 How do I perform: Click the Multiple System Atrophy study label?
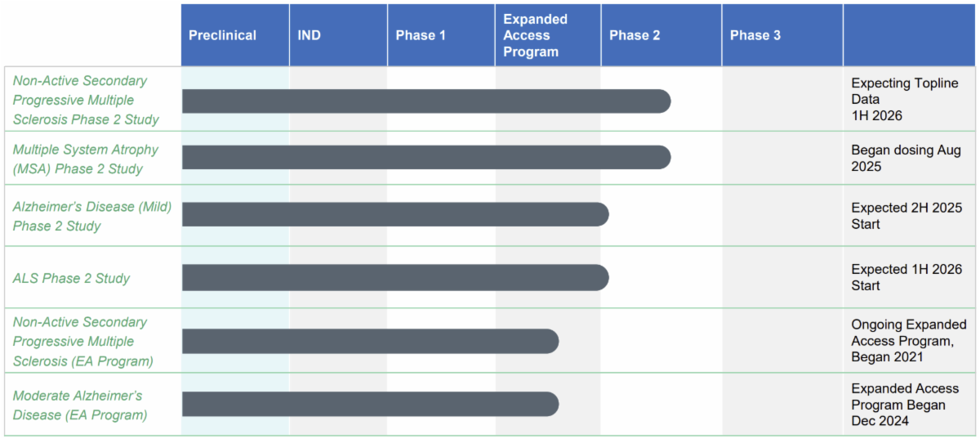click(x=85, y=159)
